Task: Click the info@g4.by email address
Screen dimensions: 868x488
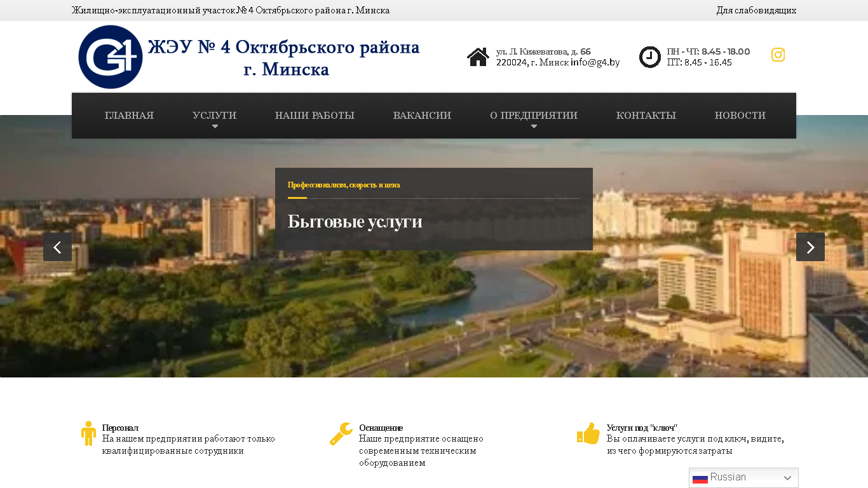Action: tap(595, 62)
